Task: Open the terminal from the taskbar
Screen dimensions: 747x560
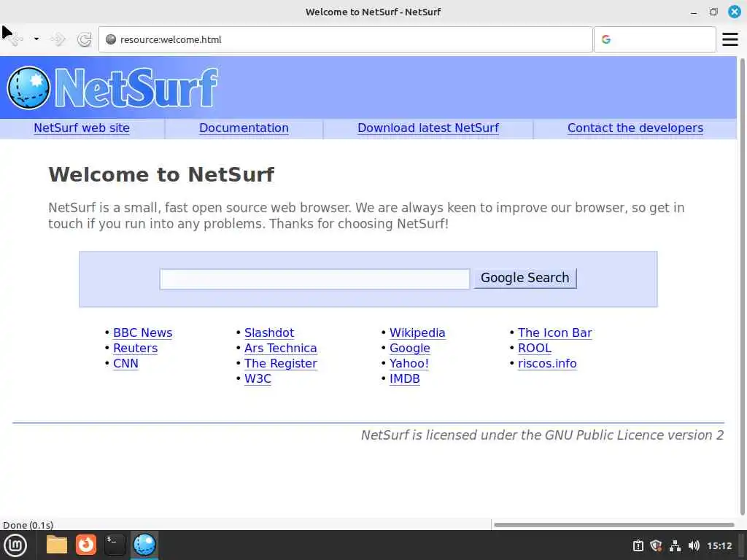Action: (115, 545)
